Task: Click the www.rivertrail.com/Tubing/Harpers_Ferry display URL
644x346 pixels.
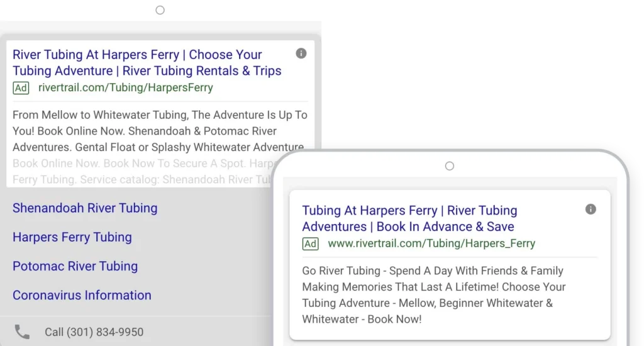Action: click(431, 243)
